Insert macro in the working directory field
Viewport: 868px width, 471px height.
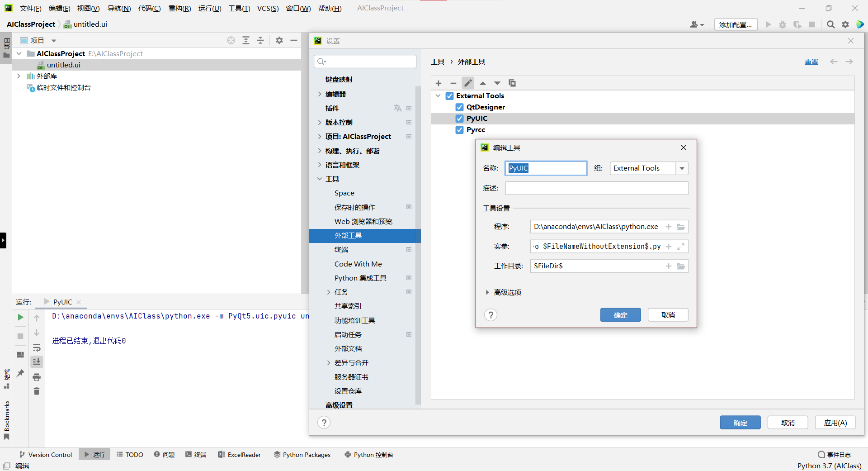tap(669, 266)
